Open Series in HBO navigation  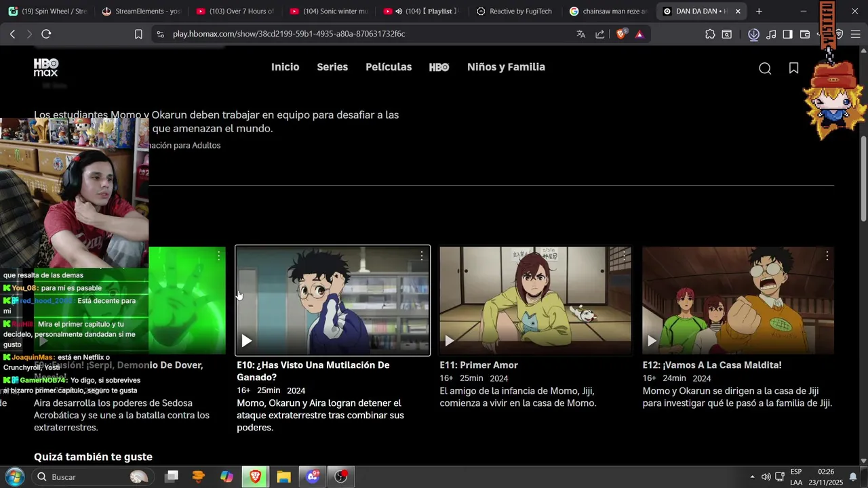(332, 67)
